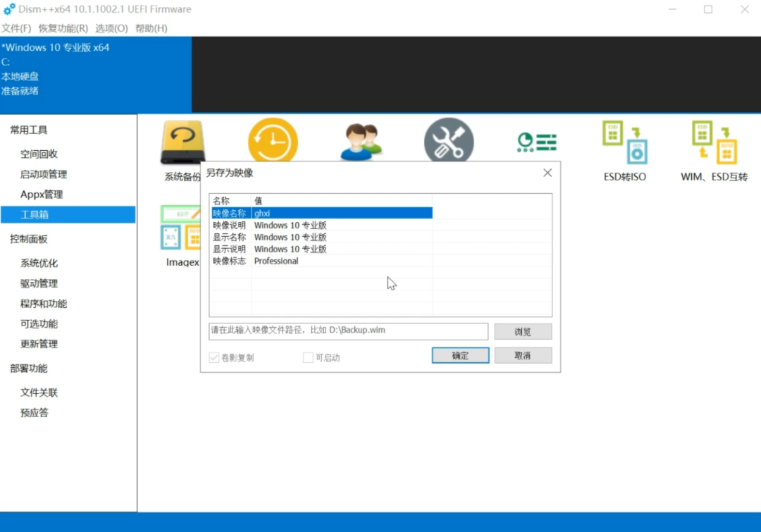
Task: Click the System Backup yellow drive icon
Action: click(182, 142)
